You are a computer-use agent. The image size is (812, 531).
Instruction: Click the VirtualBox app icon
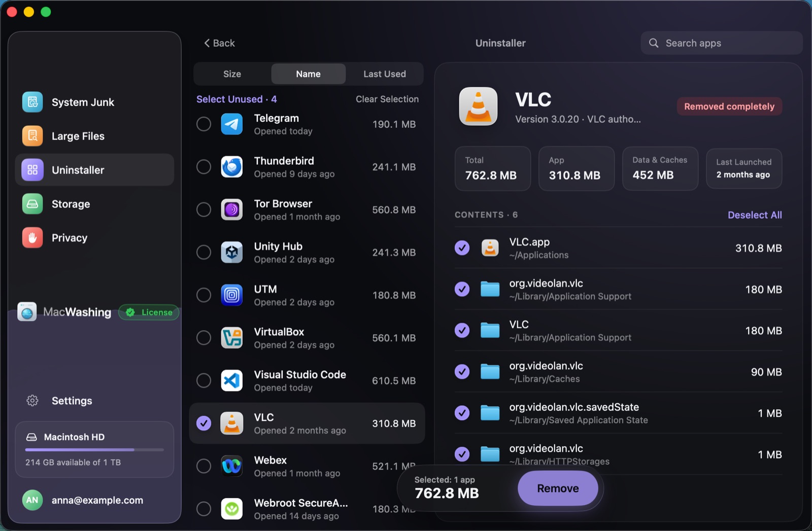232,338
